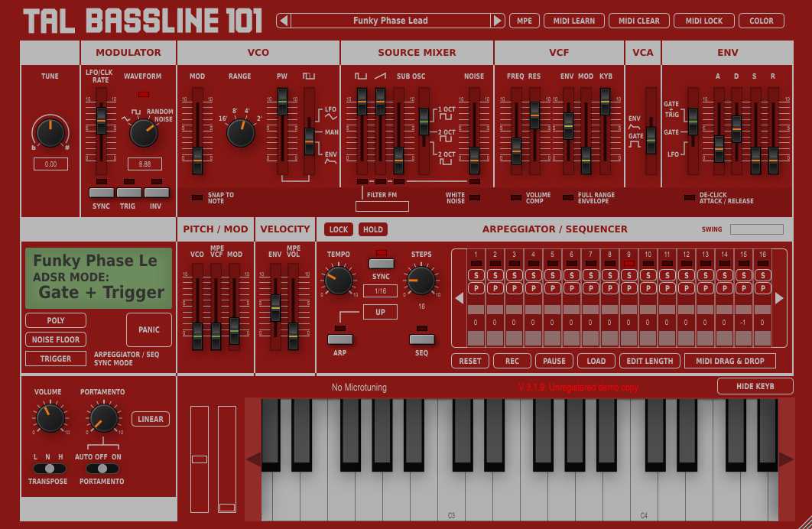Click the RESET sequencer button
812x529 pixels.
click(470, 361)
